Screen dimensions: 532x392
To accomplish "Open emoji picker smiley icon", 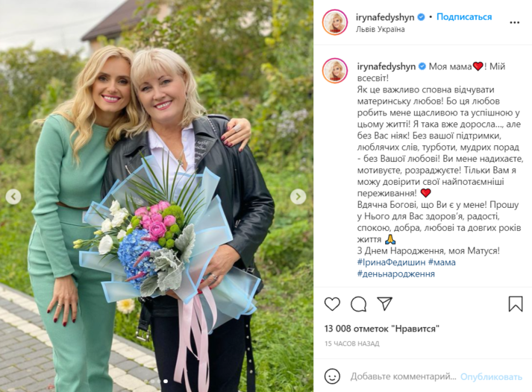I will [332, 376].
